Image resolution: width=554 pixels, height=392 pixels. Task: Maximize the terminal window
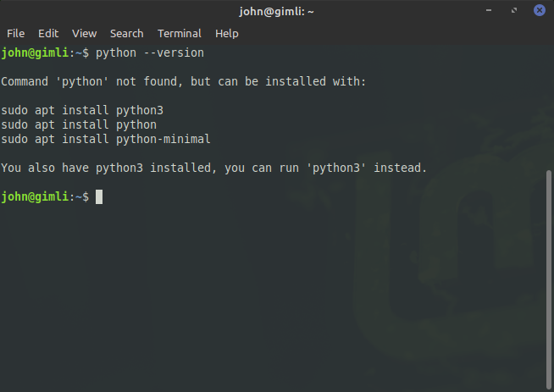click(x=514, y=10)
